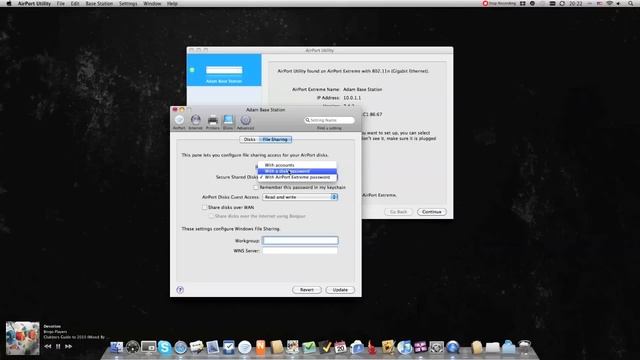Screen dimensions: 640x360
Task: Click the IP Address value 10.0.1.1
Action: (352, 98)
